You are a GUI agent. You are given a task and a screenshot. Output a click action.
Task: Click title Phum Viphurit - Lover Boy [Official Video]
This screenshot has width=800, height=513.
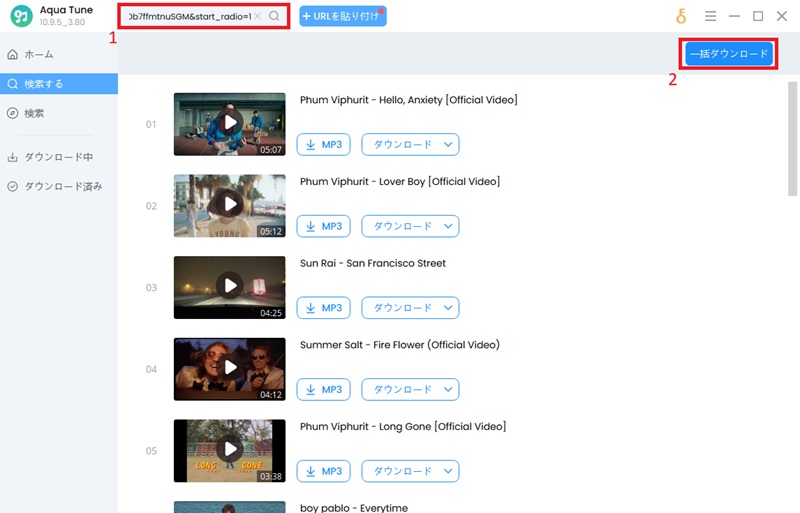[x=400, y=182]
